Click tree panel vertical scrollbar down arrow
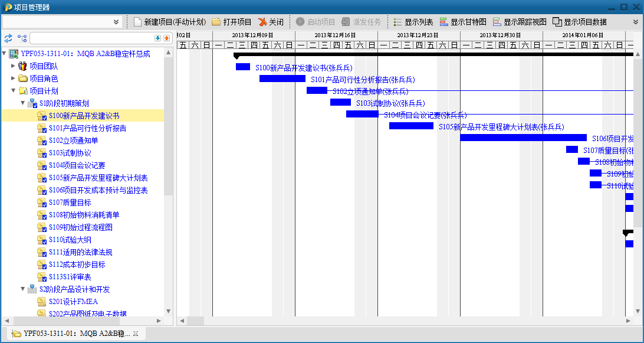This screenshot has height=343, width=644. [169, 311]
